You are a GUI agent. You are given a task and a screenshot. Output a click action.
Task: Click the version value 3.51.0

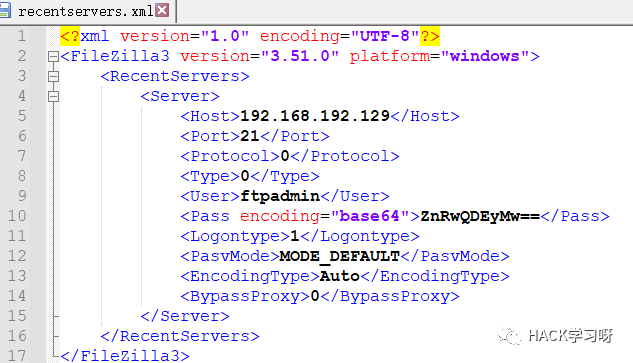(300, 56)
